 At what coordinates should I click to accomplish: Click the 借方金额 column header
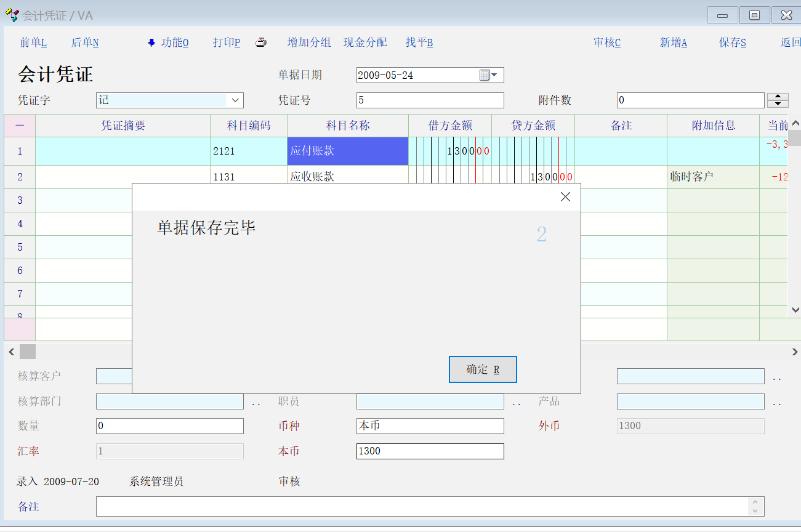pos(450,126)
